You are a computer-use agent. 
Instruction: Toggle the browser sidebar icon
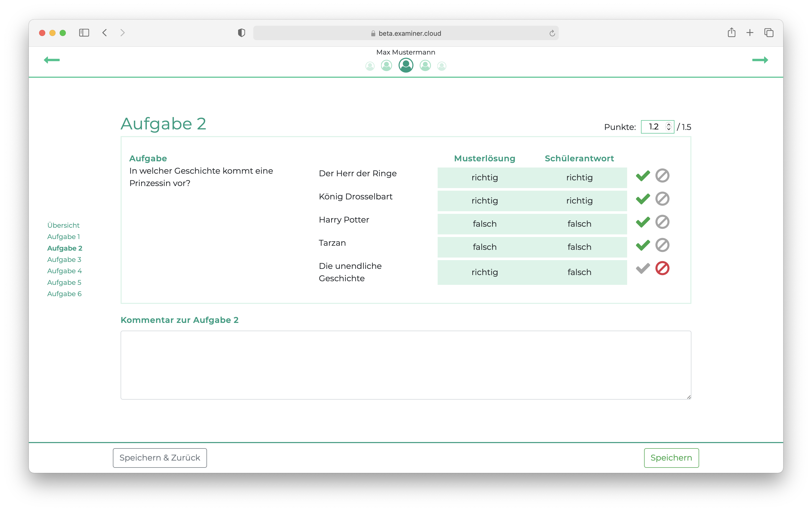(x=84, y=33)
